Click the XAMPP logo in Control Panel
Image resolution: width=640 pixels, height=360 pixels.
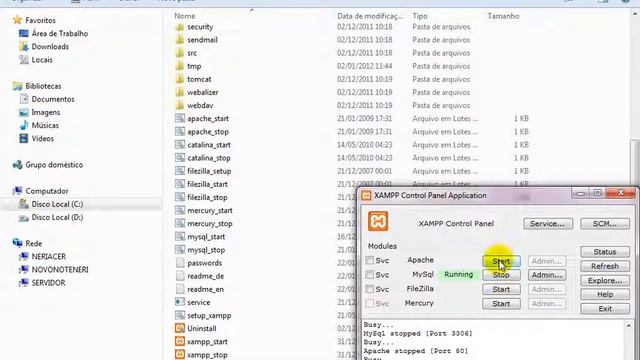coord(378,221)
